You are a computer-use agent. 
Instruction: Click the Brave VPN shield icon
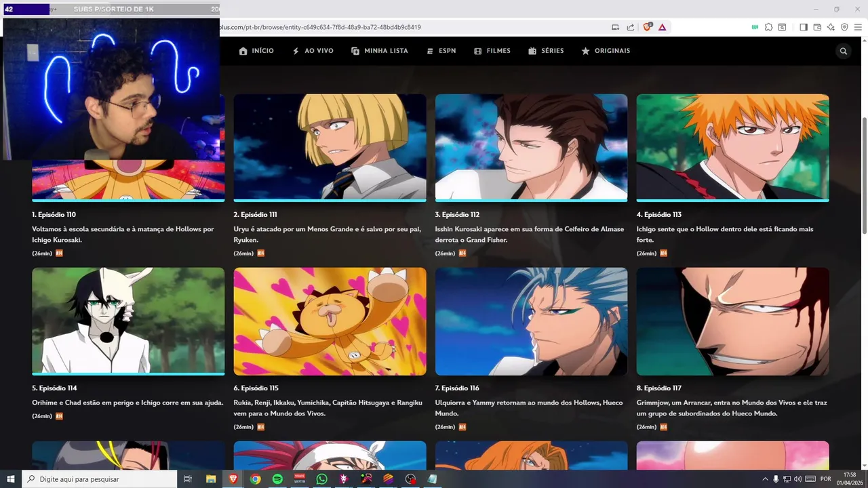click(844, 27)
